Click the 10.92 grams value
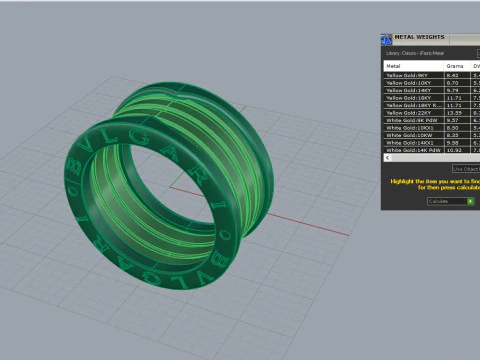Viewport: 480px width, 360px height. pos(454,150)
